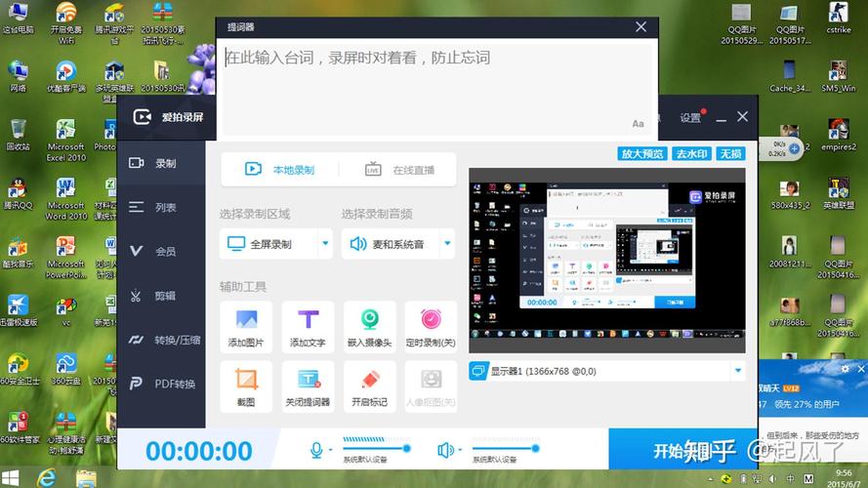Open the 转换/压缩 section in sidebar
The image size is (868, 488).
160,340
